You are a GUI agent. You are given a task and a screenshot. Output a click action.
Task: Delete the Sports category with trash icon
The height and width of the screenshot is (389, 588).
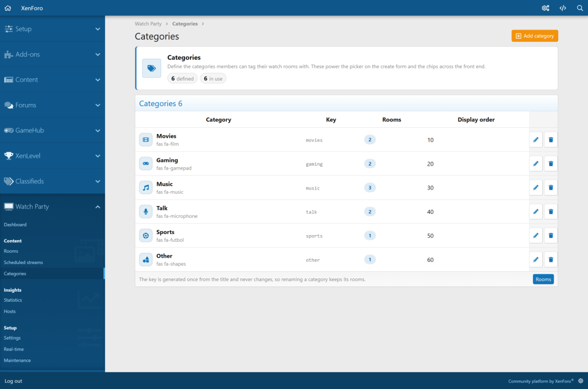(551, 236)
